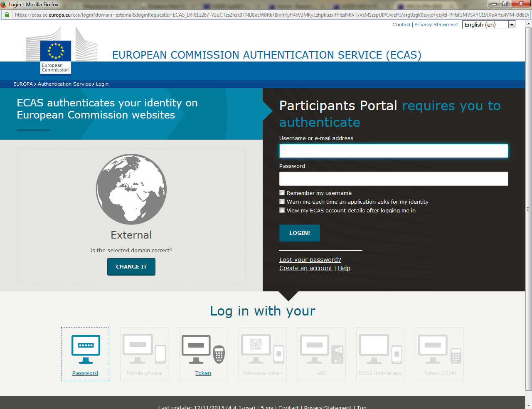Click the Login breadcrumb item
Screen dimensions: 532x409
tap(102, 84)
